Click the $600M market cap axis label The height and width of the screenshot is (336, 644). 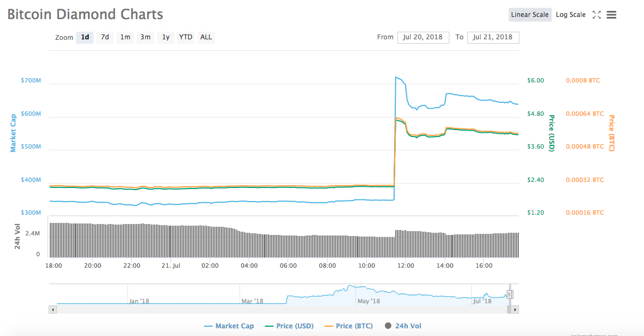(x=31, y=114)
